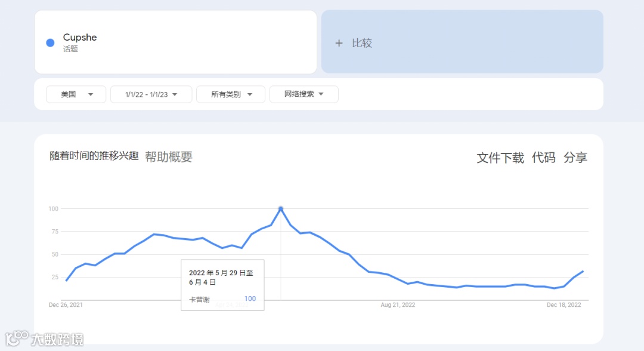
Task: Click the plus icon to add comparison
Action: click(339, 43)
